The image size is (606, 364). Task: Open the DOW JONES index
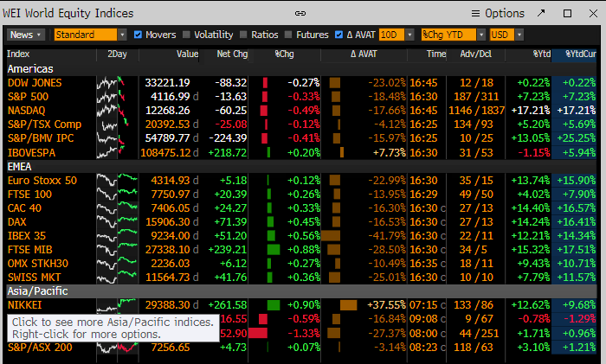(x=35, y=83)
